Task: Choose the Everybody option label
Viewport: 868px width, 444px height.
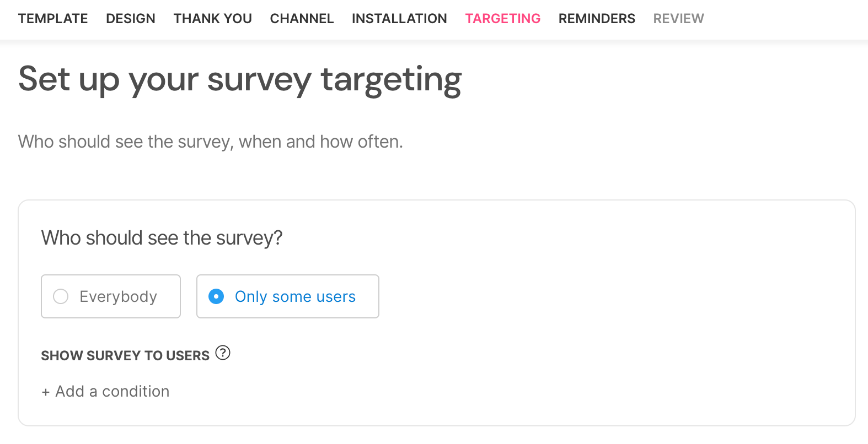Action: click(118, 296)
